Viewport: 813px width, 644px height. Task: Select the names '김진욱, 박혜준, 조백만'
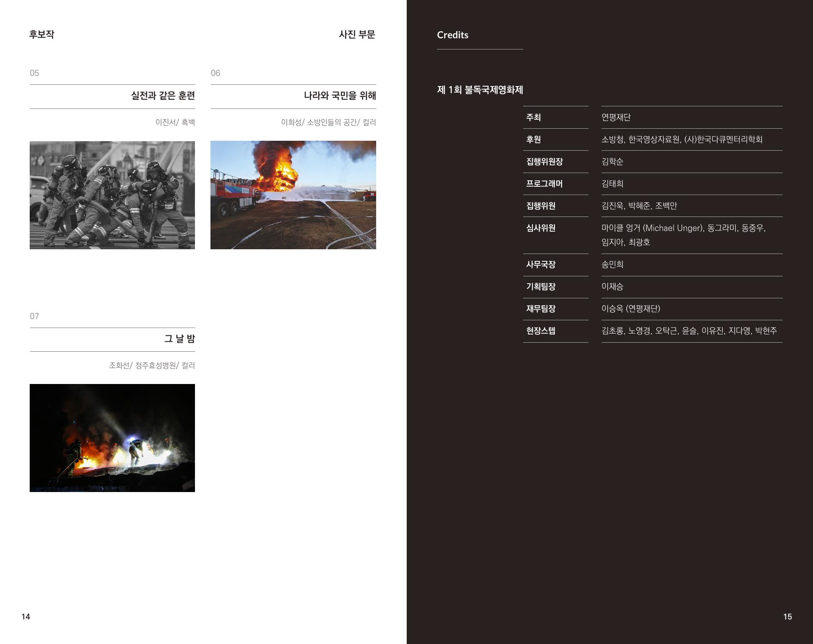639,206
